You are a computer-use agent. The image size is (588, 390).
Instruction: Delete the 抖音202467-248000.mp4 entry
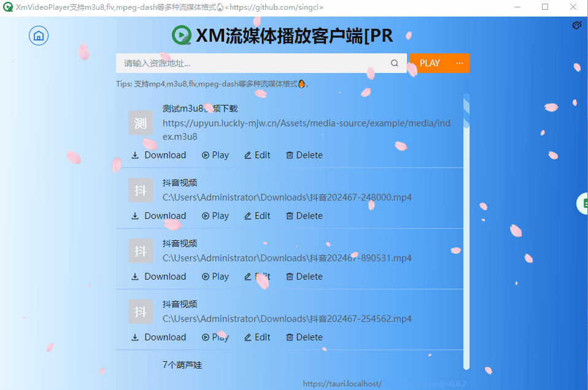pos(304,216)
